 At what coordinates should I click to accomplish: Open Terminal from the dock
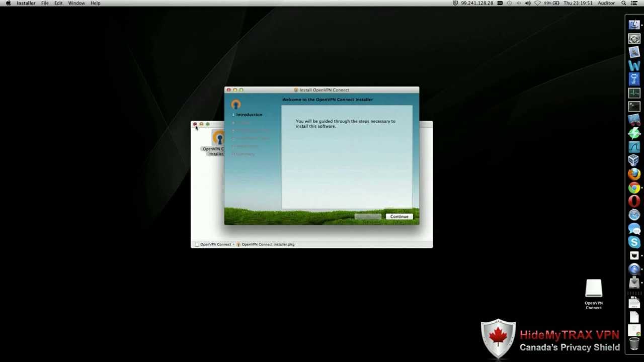(x=634, y=107)
